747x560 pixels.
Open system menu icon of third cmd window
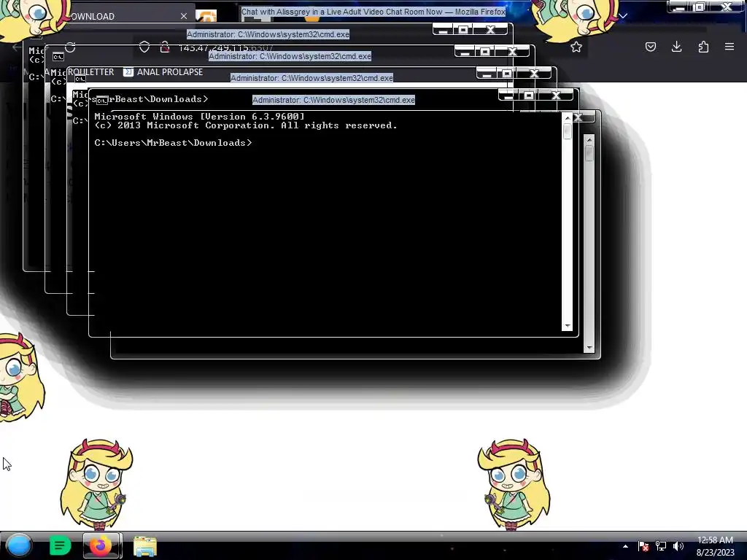[58, 57]
